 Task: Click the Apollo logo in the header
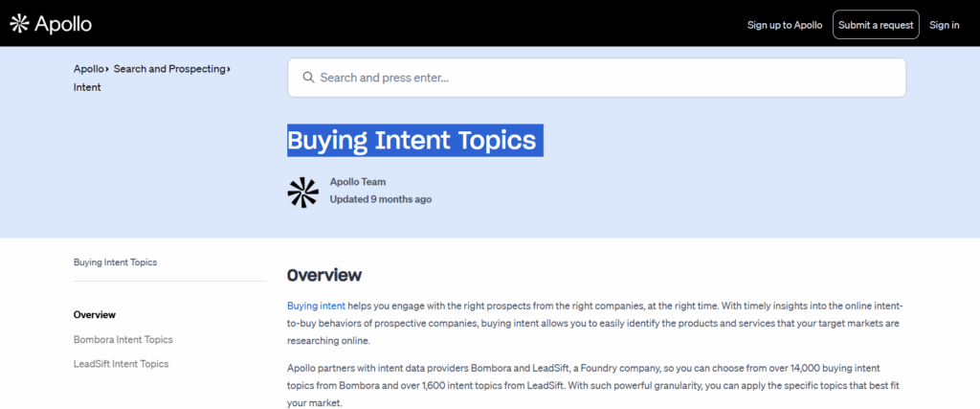tap(51, 24)
